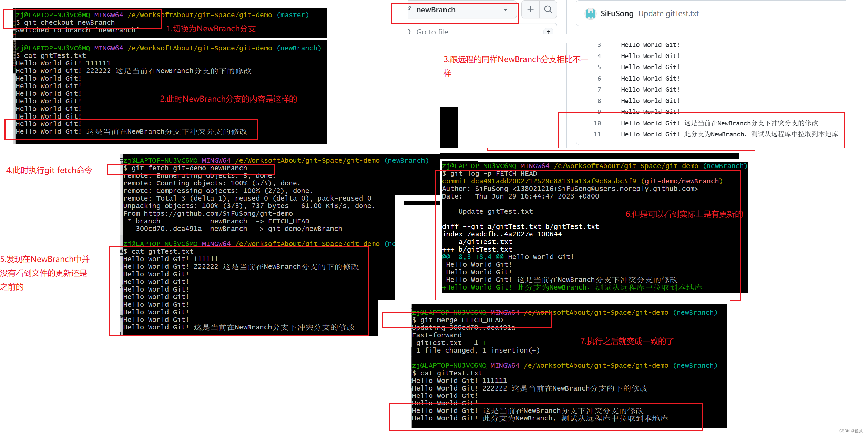Click the magnifier search icon button

tap(548, 9)
